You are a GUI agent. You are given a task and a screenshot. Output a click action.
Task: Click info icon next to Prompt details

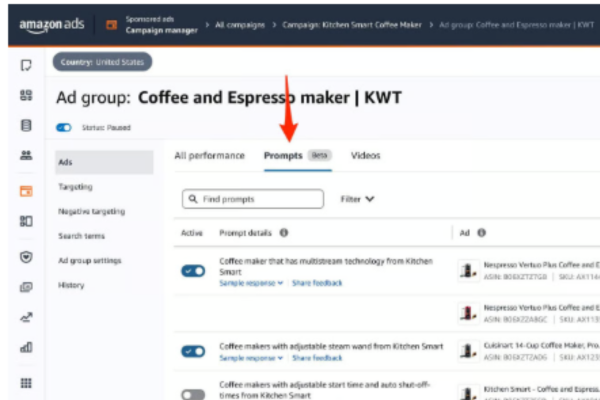(284, 233)
